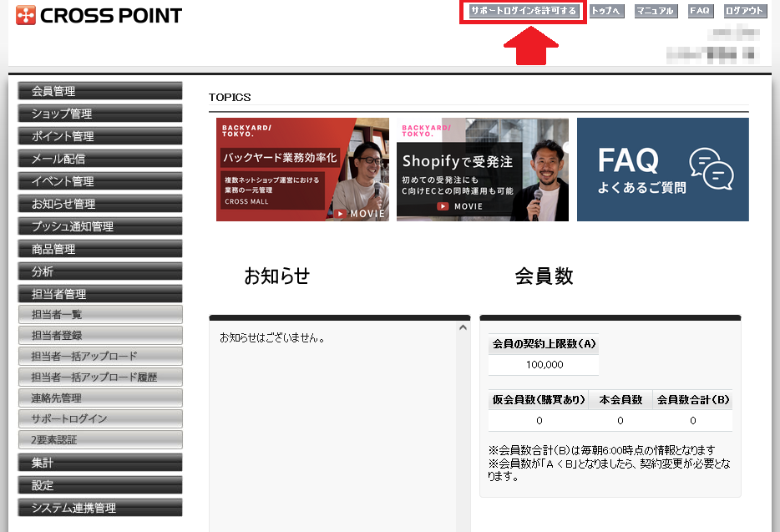Click 仮会員数(購買あり) column header
The width and height of the screenshot is (780, 532).
click(539, 399)
